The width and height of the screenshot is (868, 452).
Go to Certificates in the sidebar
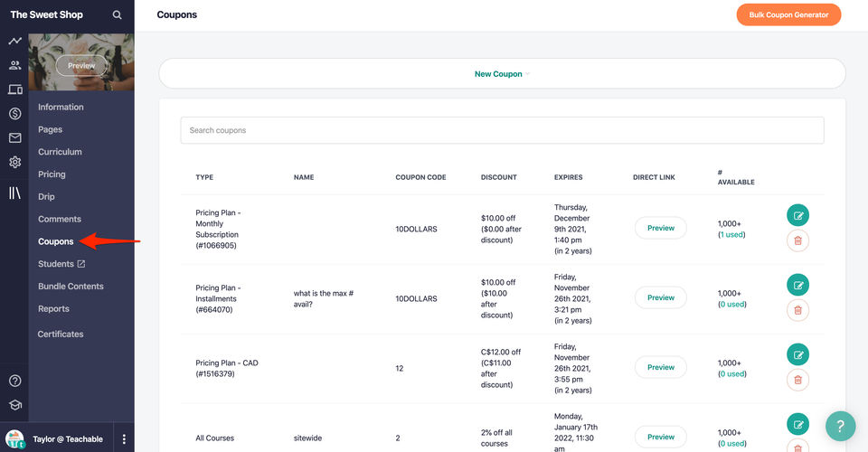pos(61,334)
